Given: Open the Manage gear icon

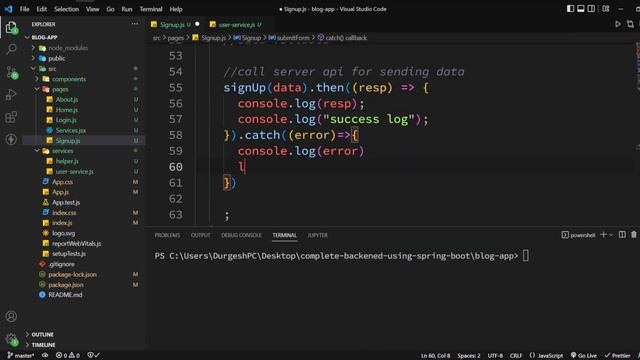Looking at the screenshot, I should point(11,339).
